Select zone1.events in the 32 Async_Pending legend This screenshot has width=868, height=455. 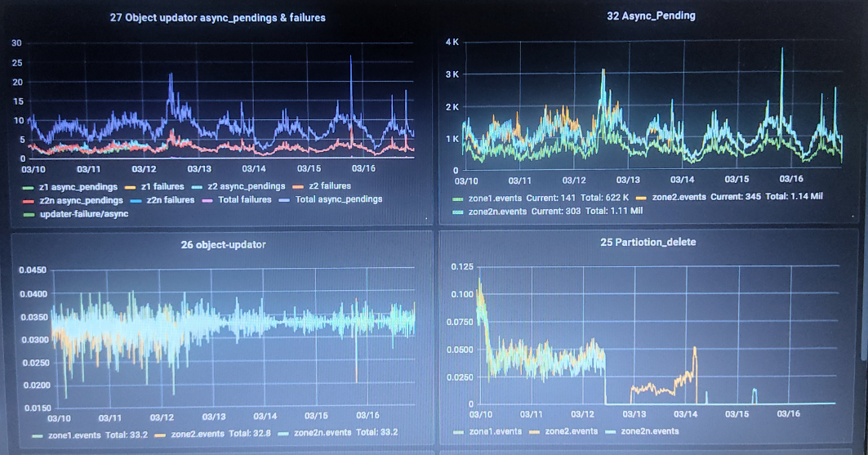point(495,198)
